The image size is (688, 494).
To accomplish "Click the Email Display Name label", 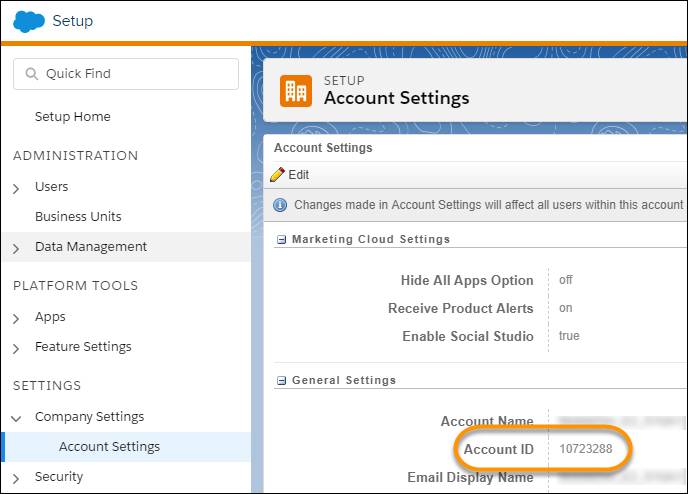I will [x=470, y=477].
